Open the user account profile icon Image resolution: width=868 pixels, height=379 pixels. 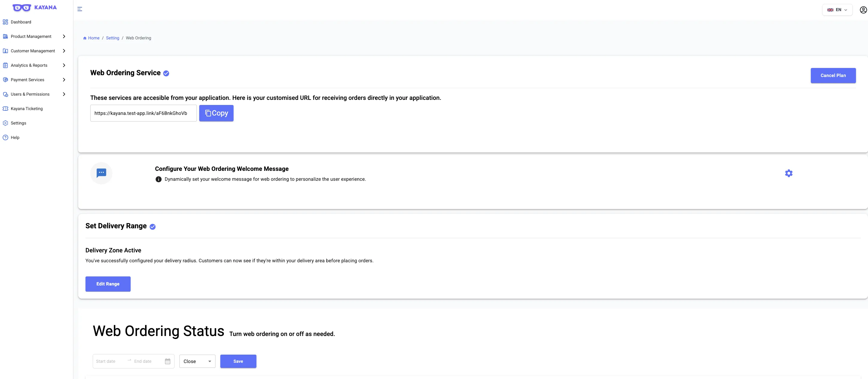863,10
